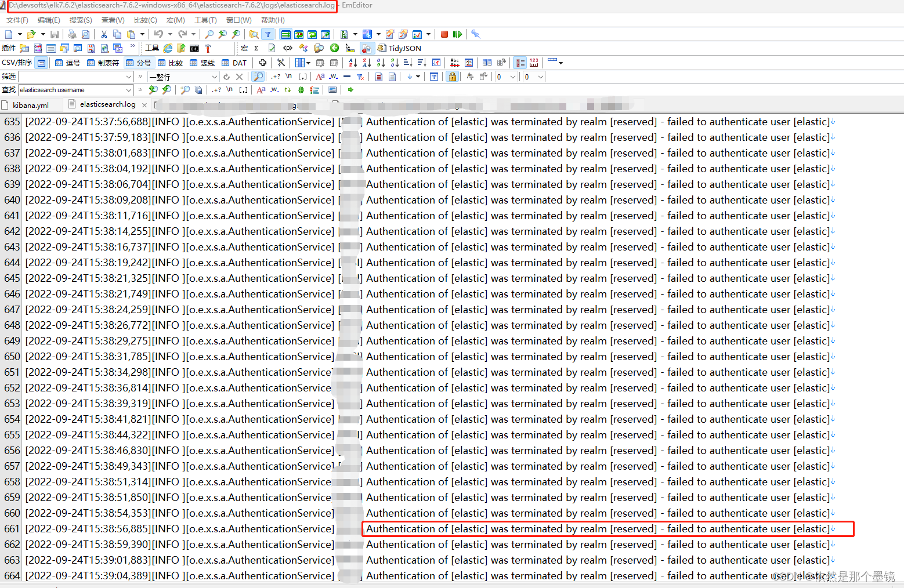Screen dimensions: 904x588
Task: Click the refresh filter icon
Action: click(x=226, y=77)
